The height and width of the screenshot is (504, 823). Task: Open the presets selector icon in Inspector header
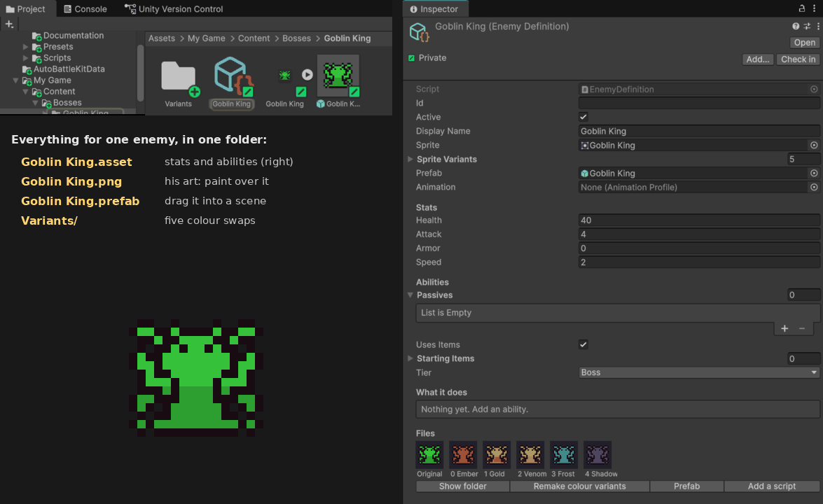click(807, 26)
